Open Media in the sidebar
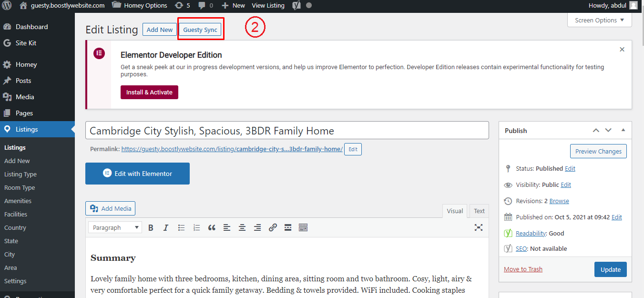The image size is (644, 298). pyautogui.click(x=25, y=97)
